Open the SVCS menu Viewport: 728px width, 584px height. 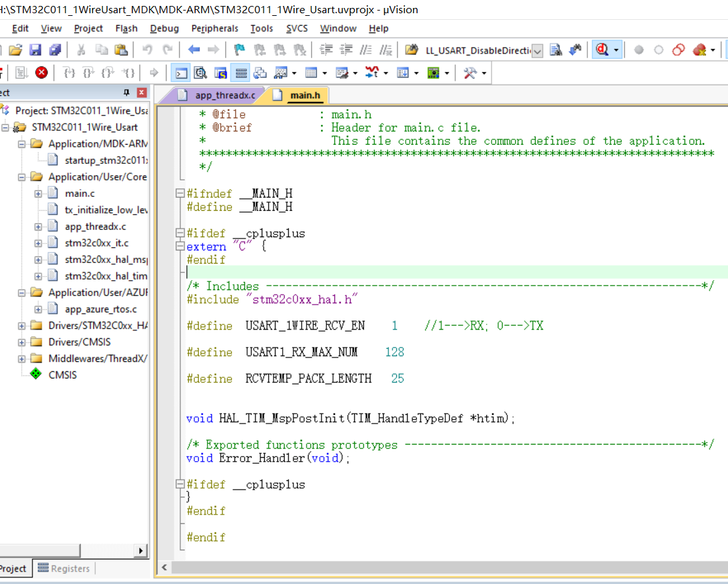coord(297,28)
